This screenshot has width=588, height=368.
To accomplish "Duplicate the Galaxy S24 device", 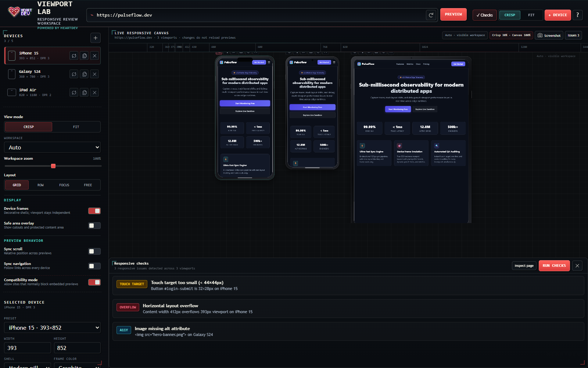I will [85, 74].
